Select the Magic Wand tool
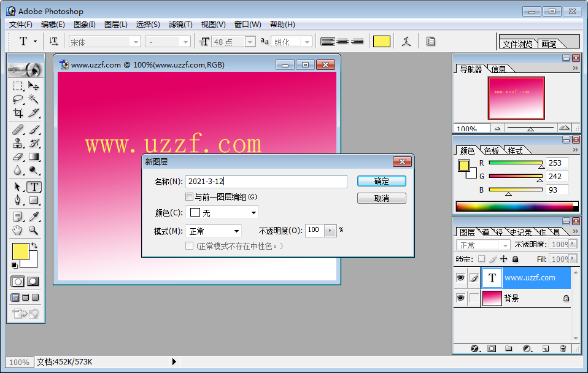 coord(34,99)
